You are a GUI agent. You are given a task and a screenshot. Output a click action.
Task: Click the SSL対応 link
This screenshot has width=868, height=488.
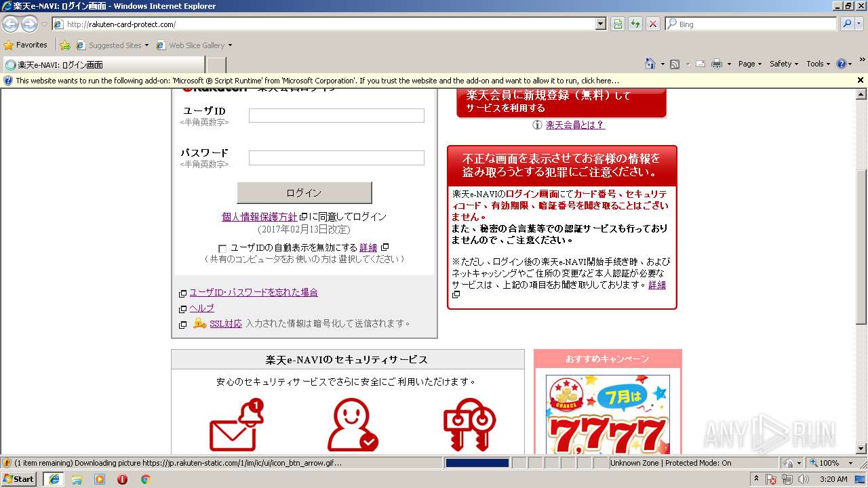click(x=226, y=324)
